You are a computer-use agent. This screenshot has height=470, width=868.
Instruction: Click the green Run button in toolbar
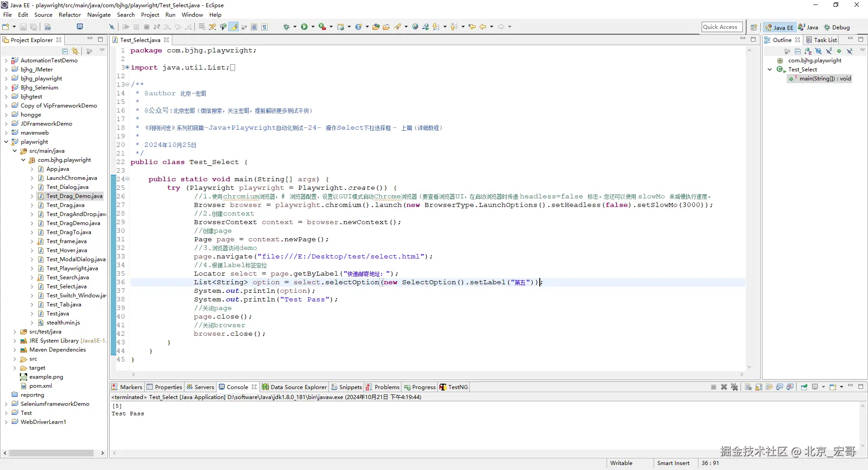[304, 27]
